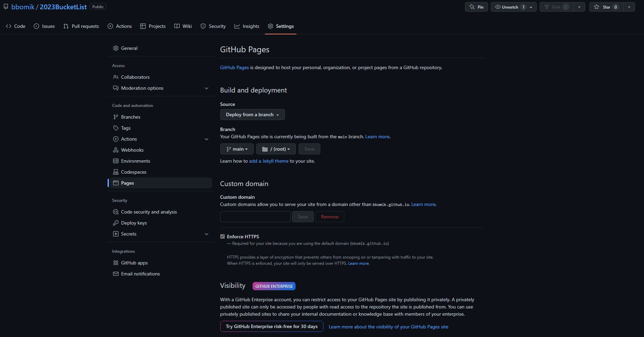The height and width of the screenshot is (337, 644).
Task: Click Learn more link after main branch text
Action: coord(377,137)
